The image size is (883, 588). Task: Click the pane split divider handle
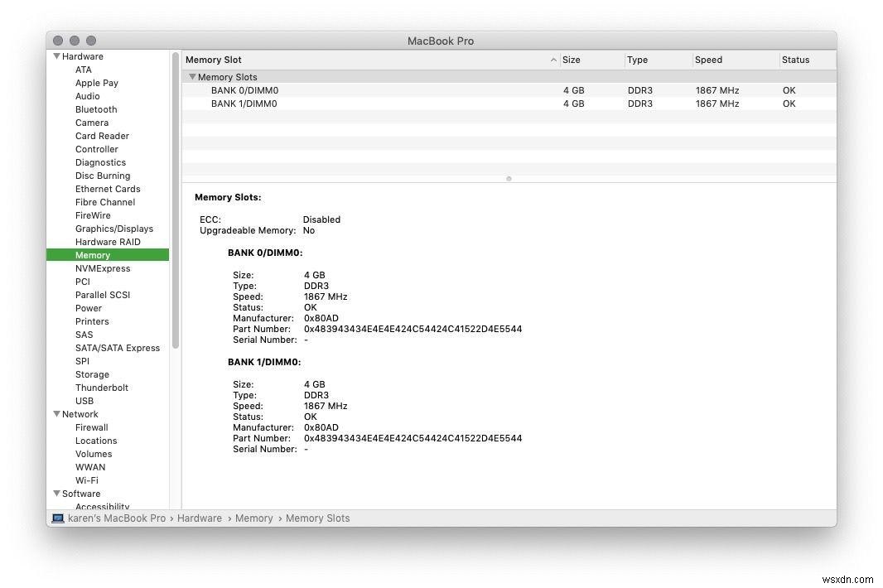[509, 179]
